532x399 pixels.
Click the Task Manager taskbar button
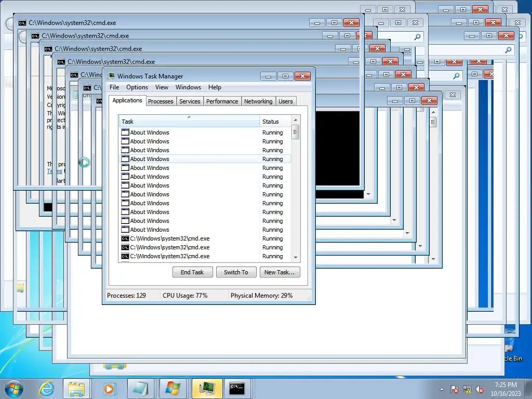pyautogui.click(x=207, y=389)
